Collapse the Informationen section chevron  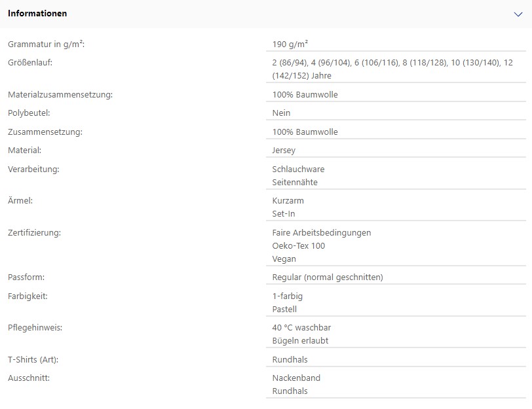tap(518, 14)
